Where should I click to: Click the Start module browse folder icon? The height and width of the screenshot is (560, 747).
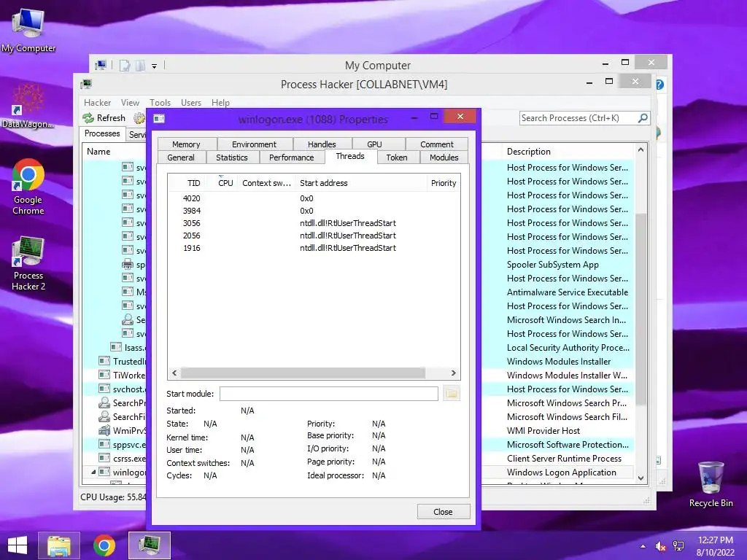(x=451, y=393)
